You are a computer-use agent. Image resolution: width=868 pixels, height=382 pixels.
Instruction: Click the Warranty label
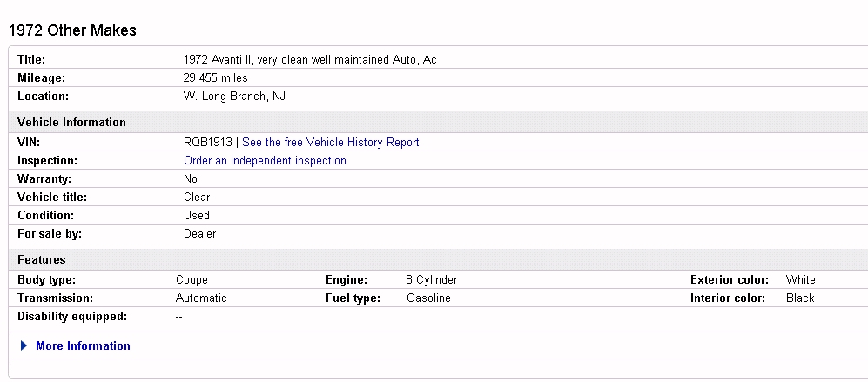(44, 179)
